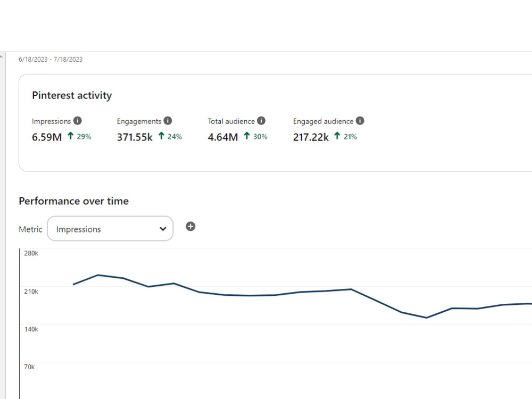Open the Metric Impressions dropdown
The width and height of the screenshot is (532, 399).
pos(110,229)
